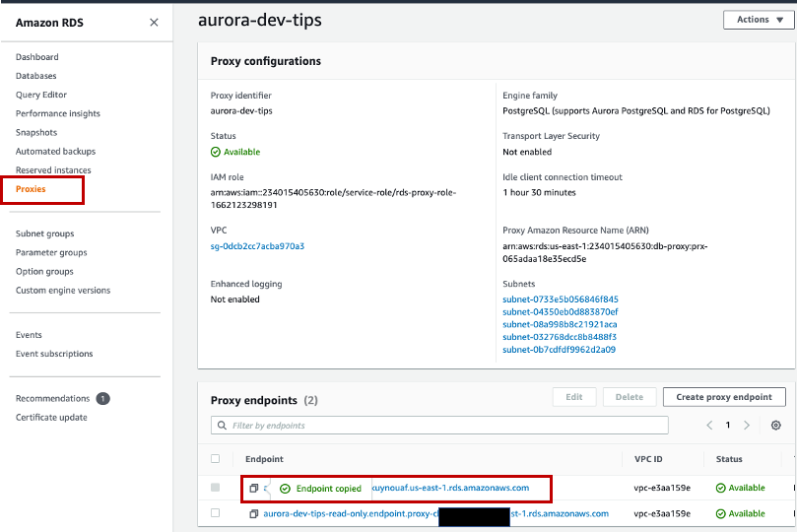Sort by the VPC ID column header

coord(648,459)
